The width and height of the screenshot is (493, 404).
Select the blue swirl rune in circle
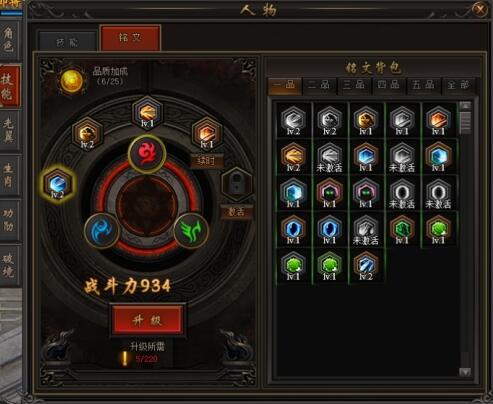(102, 231)
